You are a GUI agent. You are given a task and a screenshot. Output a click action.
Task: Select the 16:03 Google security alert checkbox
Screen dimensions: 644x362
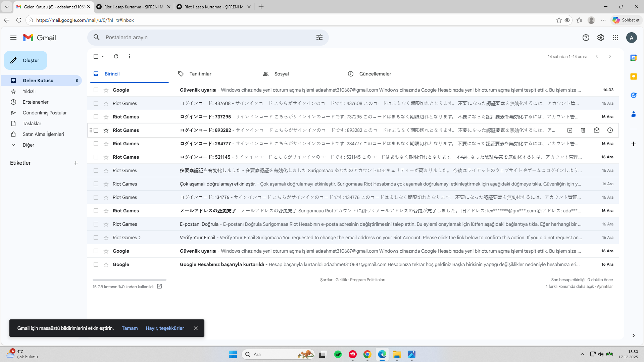tap(96, 90)
